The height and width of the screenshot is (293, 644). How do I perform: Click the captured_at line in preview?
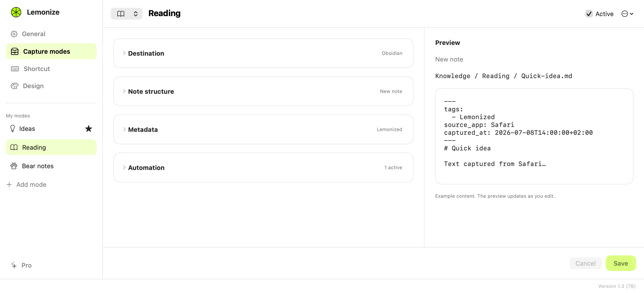pos(518,133)
